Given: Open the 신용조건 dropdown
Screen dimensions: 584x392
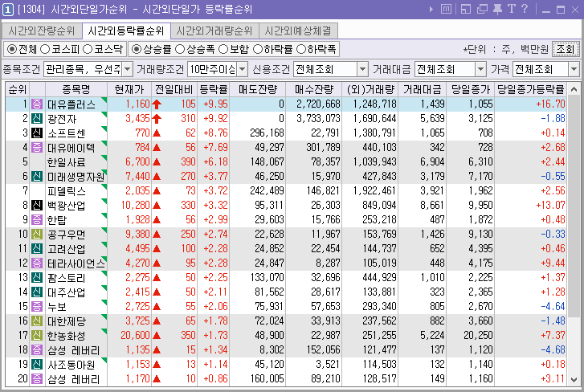Looking at the screenshot, I should click(362, 69).
